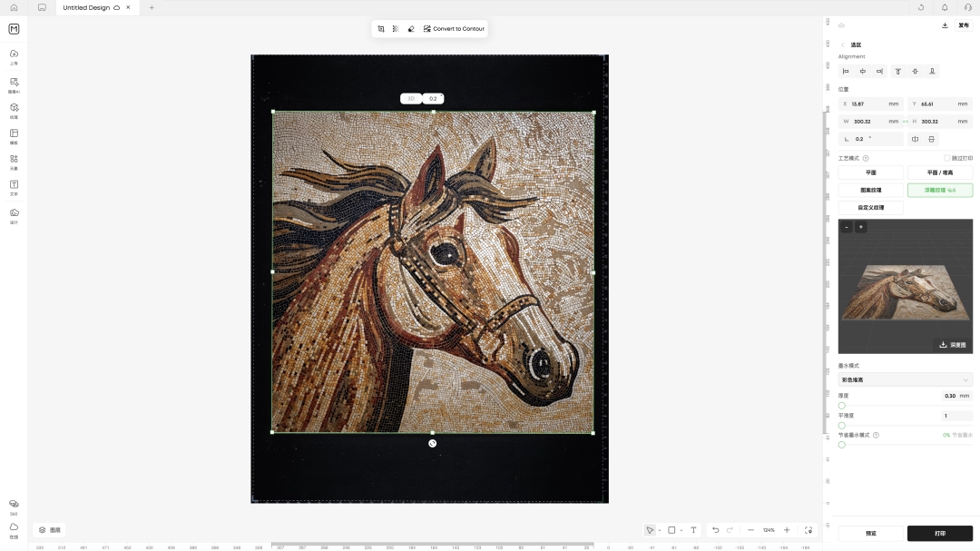Click the cloud sync icon in right panel
Screen dimensions: 980x551
tap(841, 25)
